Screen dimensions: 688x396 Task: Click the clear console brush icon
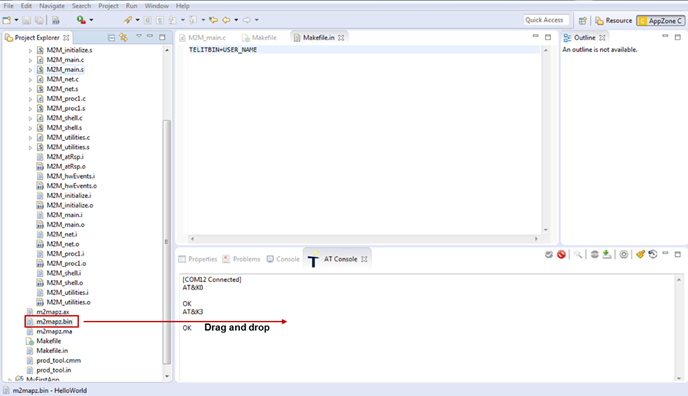(640, 254)
